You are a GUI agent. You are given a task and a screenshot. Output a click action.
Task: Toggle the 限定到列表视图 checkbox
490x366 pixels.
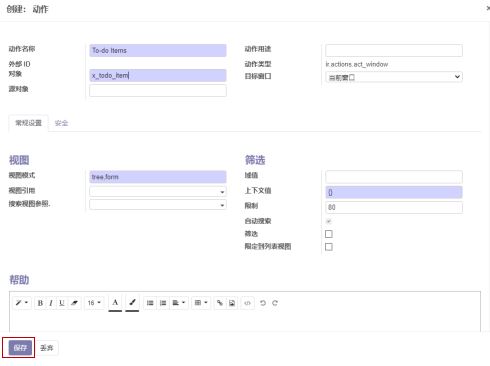[x=329, y=247]
